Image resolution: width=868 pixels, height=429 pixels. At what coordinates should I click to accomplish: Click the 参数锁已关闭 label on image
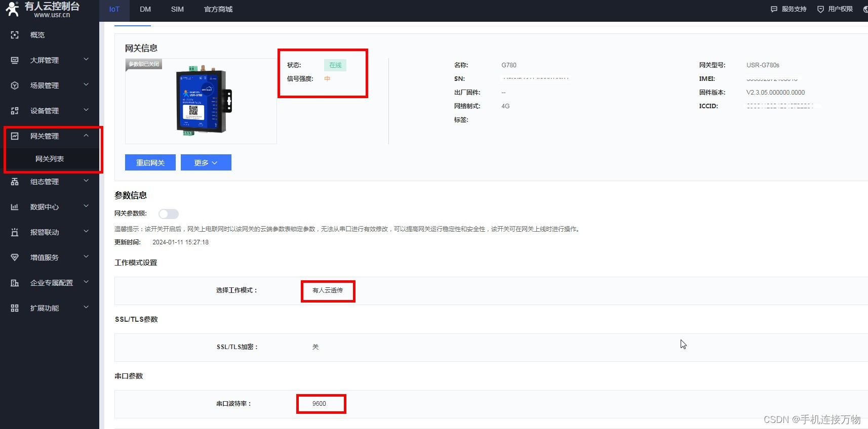click(144, 64)
